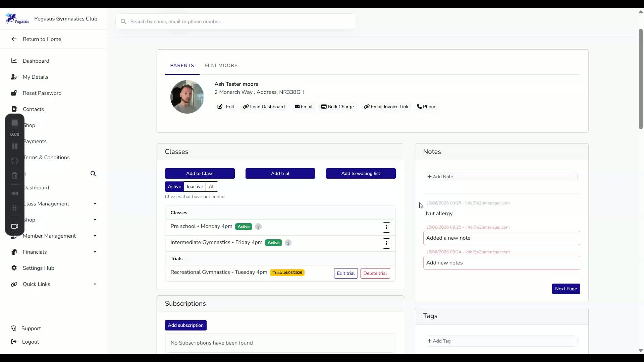Viewport: 644px width, 362px height.
Task: Click the search by name input field
Action: [x=236, y=21]
